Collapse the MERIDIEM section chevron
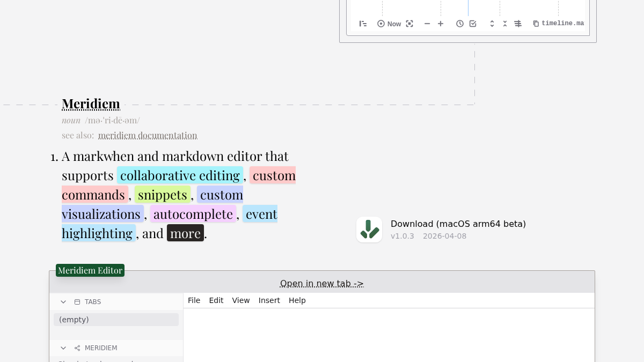Viewport: 644px width, 362px height. tap(63, 348)
